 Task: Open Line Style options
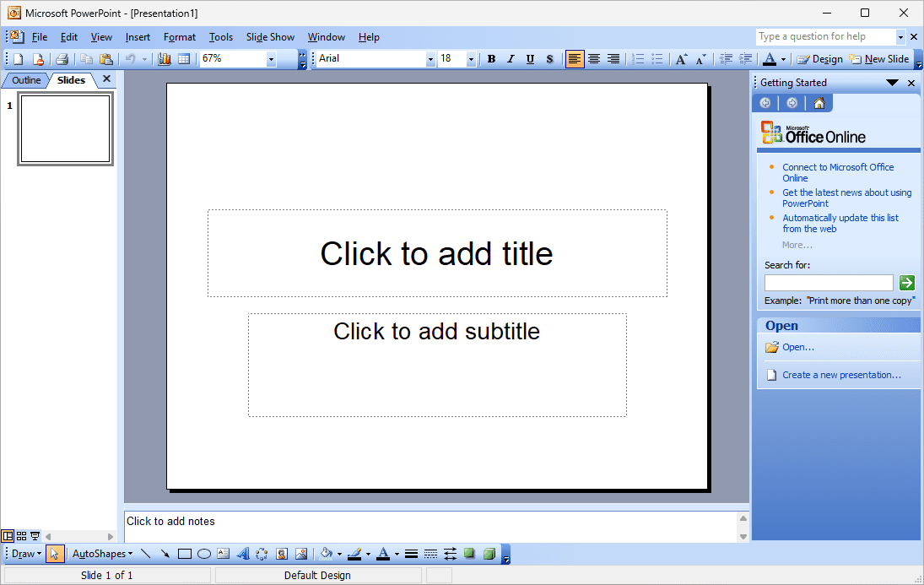pyautogui.click(x=411, y=554)
